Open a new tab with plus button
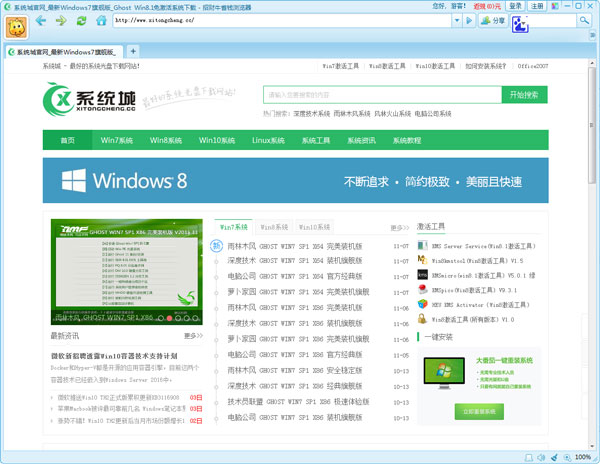The height and width of the screenshot is (464, 600). [x=133, y=51]
